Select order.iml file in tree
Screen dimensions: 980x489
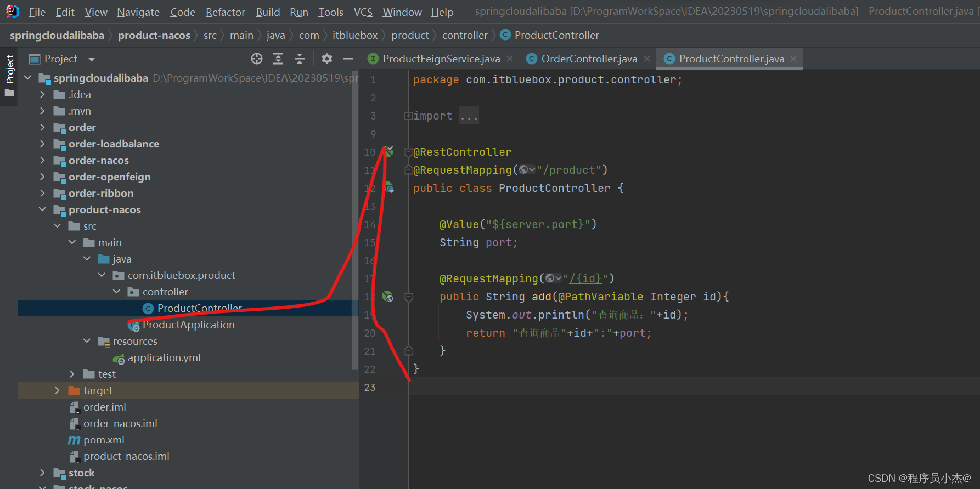coord(104,407)
